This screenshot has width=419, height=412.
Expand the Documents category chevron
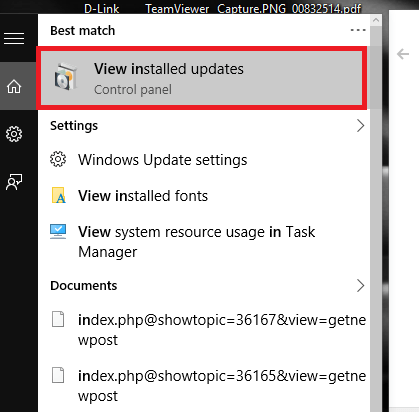(x=360, y=286)
